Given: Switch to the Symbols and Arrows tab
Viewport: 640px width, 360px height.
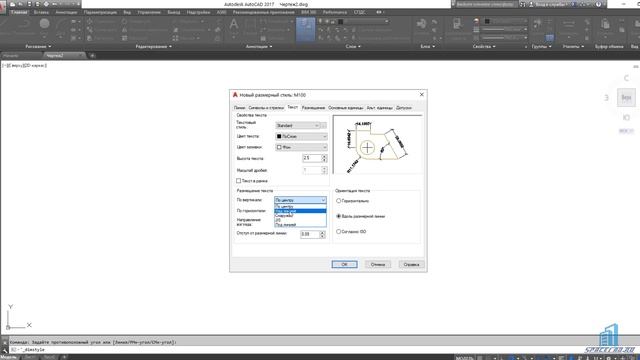Looking at the screenshot, I should (x=266, y=108).
